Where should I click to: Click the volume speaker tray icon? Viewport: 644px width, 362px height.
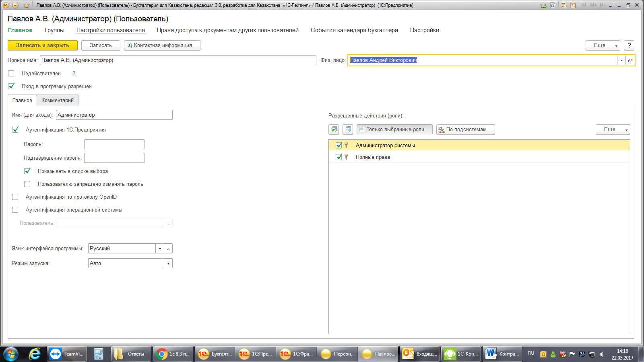click(601, 354)
